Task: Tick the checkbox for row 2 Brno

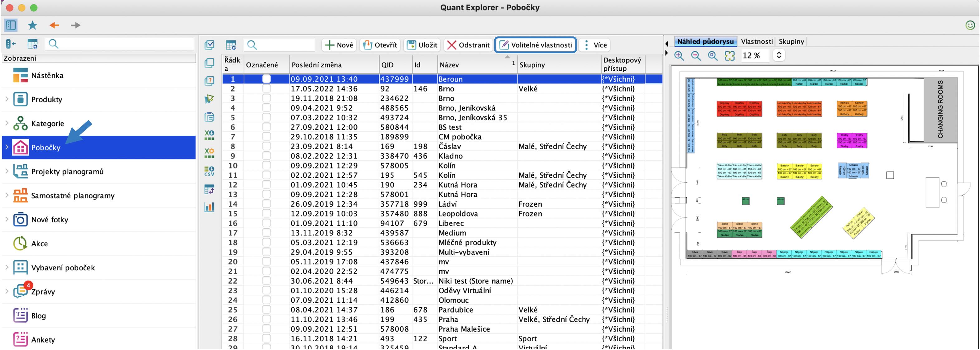Action: [267, 88]
